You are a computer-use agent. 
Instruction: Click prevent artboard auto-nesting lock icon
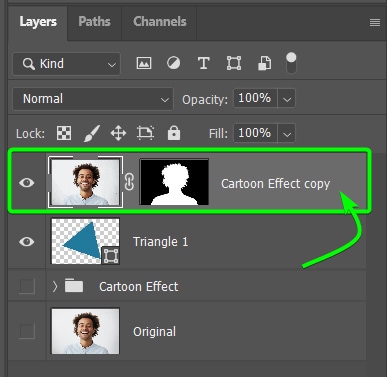pos(145,133)
